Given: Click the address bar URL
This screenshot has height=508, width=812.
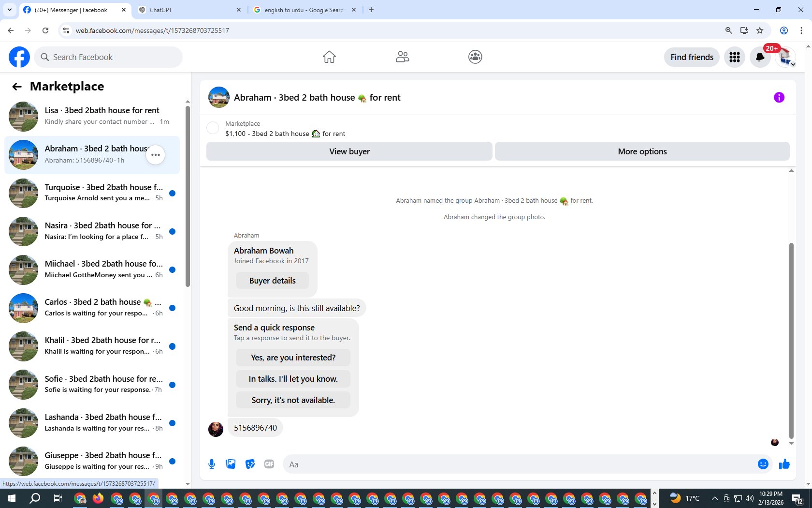Looking at the screenshot, I should coord(152,30).
